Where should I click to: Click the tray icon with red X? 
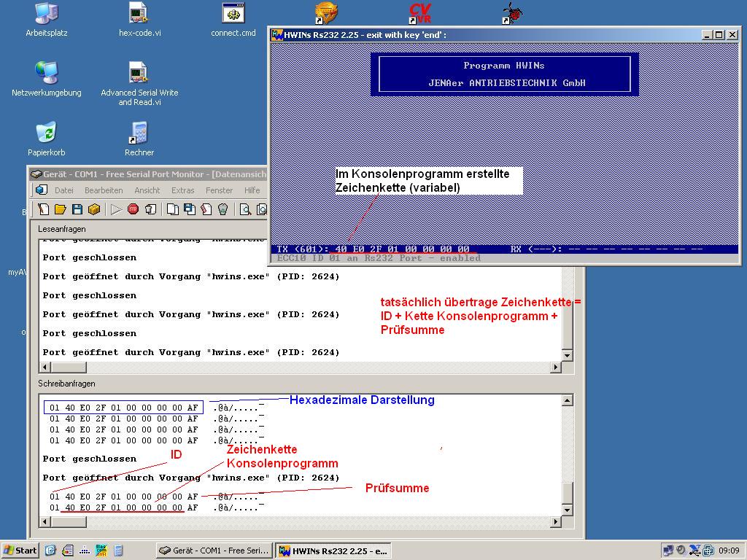[695, 551]
